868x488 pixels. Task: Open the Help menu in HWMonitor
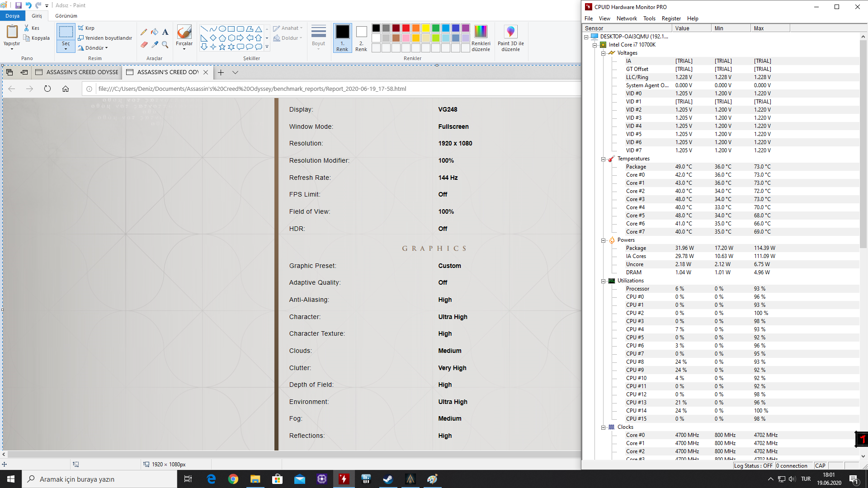pos(693,19)
